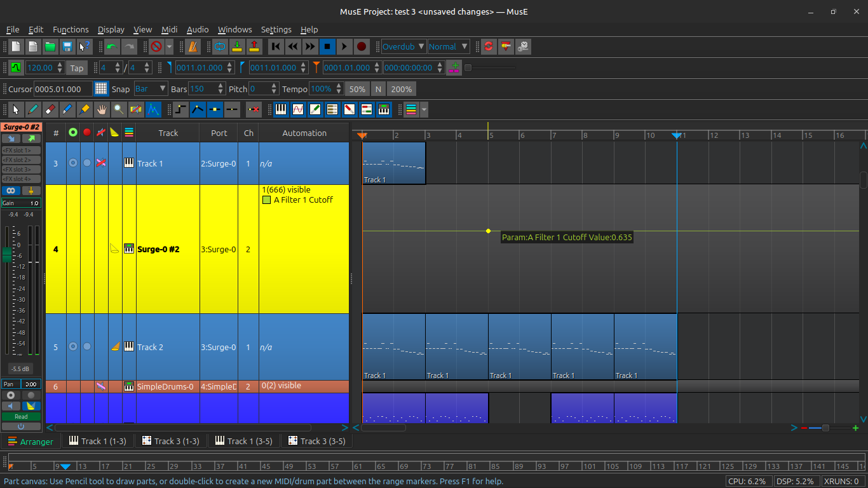Image resolution: width=868 pixels, height=488 pixels.
Task: Click the 200% tempo button
Action: 402,89
